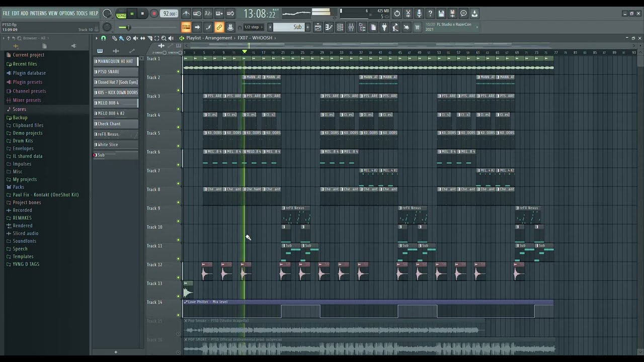Open the playlist view icon

[x=317, y=27]
